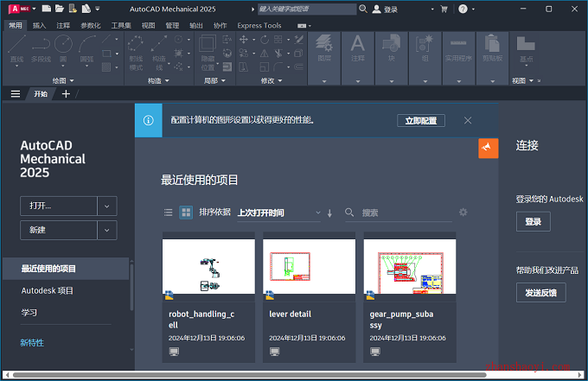Image resolution: width=588 pixels, height=381 pixels.
Task: Open the application menu dropdown arrow
Action: (34, 9)
